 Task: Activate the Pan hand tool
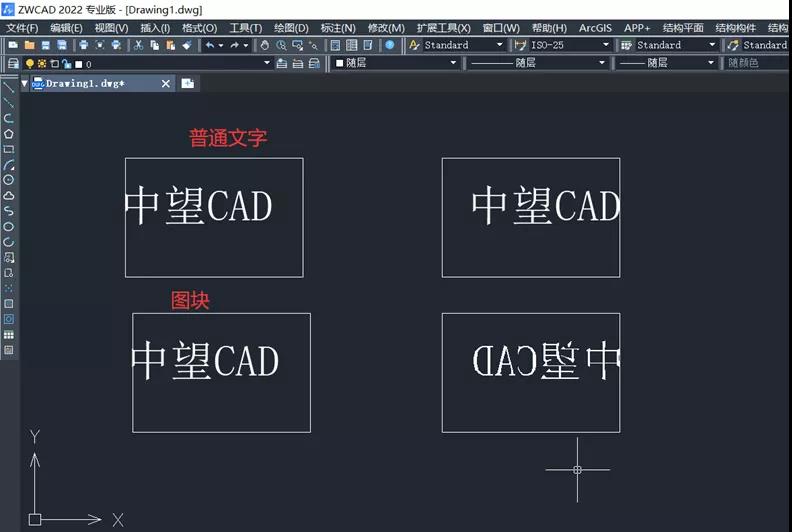click(265, 45)
